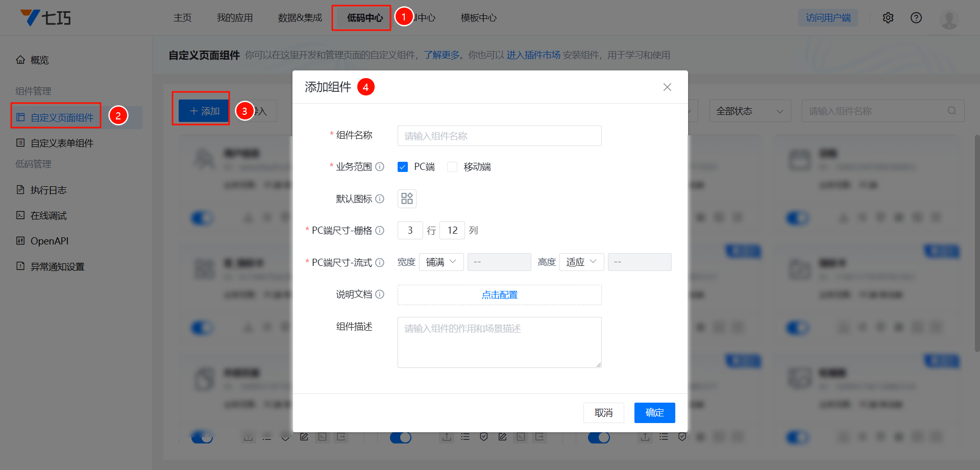This screenshot has width=980, height=470.
Task: Open the 宽度 铺满 dropdown
Action: click(x=441, y=262)
